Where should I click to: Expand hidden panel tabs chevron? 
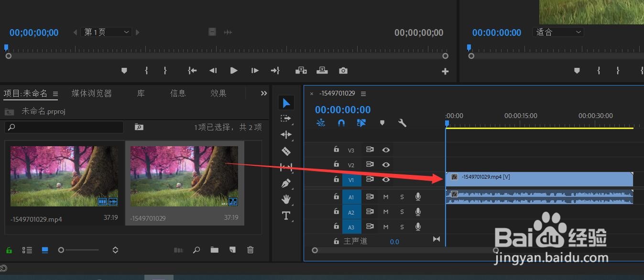263,94
